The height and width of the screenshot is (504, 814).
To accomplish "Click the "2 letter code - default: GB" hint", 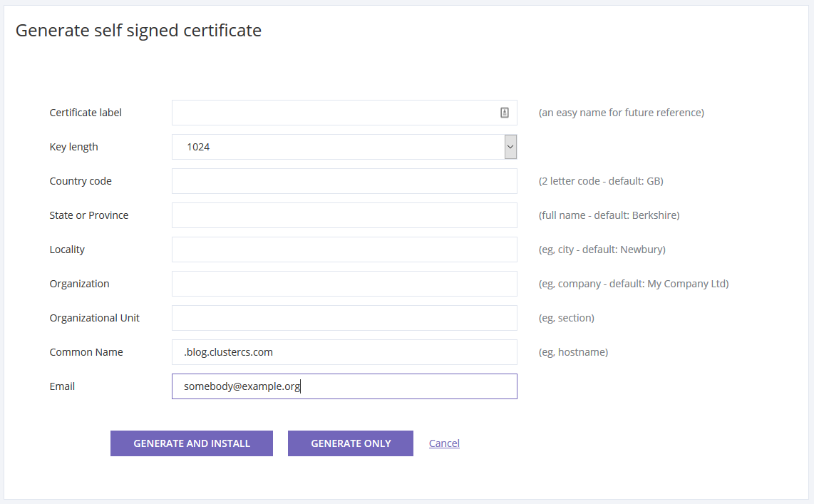I will [601, 181].
